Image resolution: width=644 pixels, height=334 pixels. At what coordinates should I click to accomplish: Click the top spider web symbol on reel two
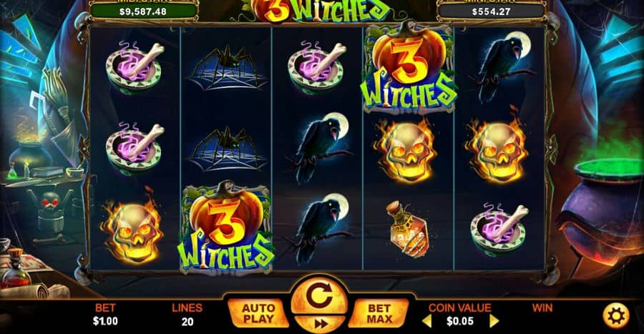[x=227, y=68]
